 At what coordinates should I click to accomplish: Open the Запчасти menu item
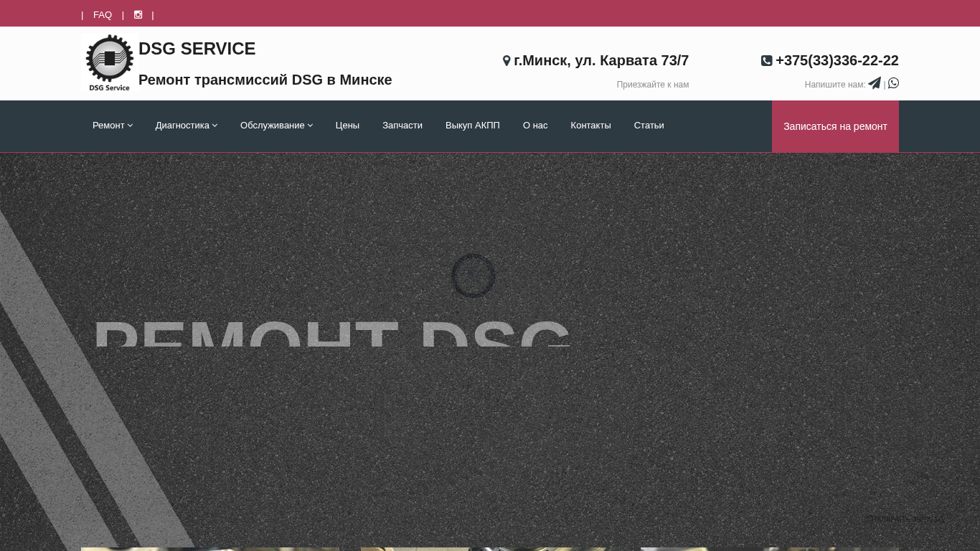402,126
